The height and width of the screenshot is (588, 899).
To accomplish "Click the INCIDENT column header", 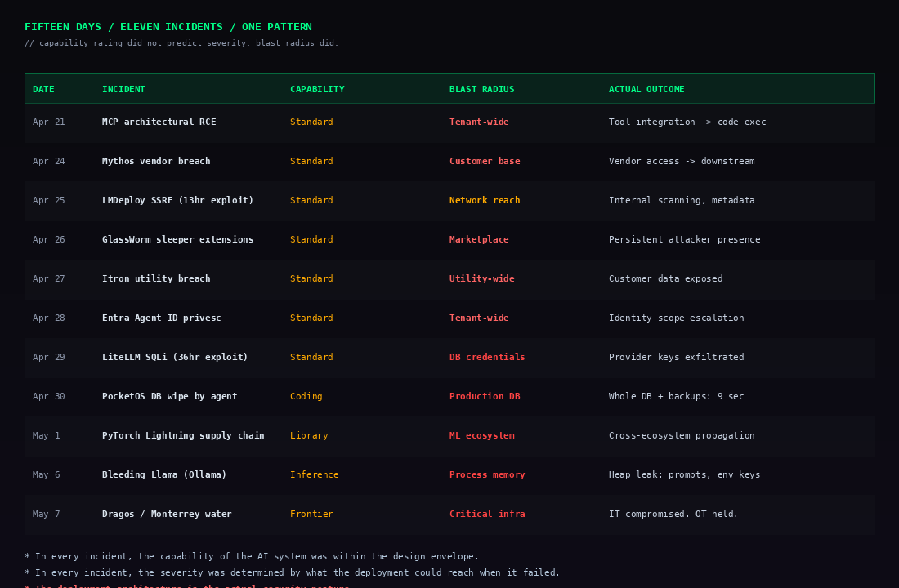I will tap(123, 89).
